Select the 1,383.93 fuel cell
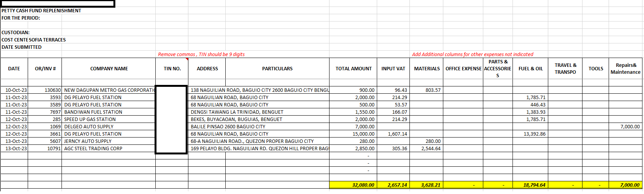 (530, 112)
